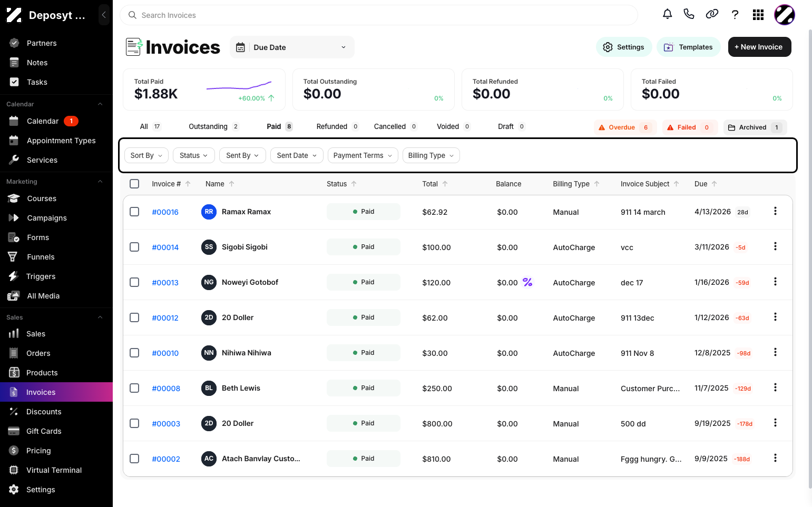Viewport: 812px width, 507px height.
Task: Open the Status filter dropdown
Action: point(194,155)
